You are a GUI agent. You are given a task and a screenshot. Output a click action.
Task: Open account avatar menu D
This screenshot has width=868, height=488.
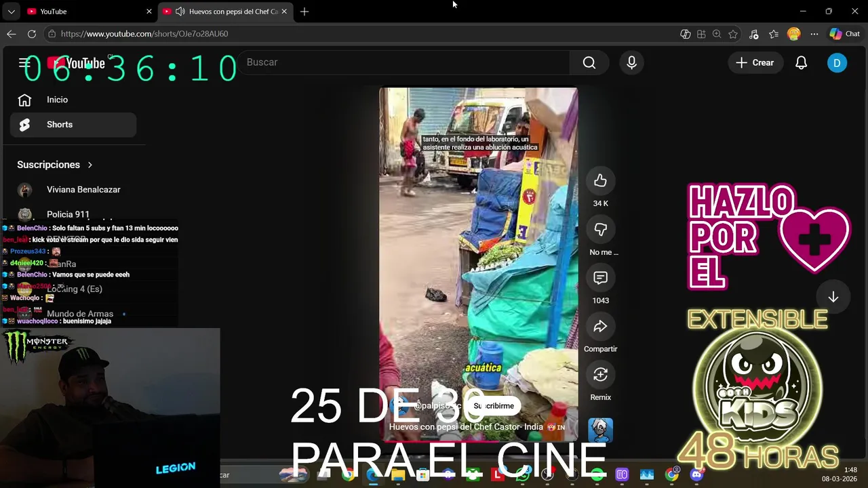(x=837, y=63)
